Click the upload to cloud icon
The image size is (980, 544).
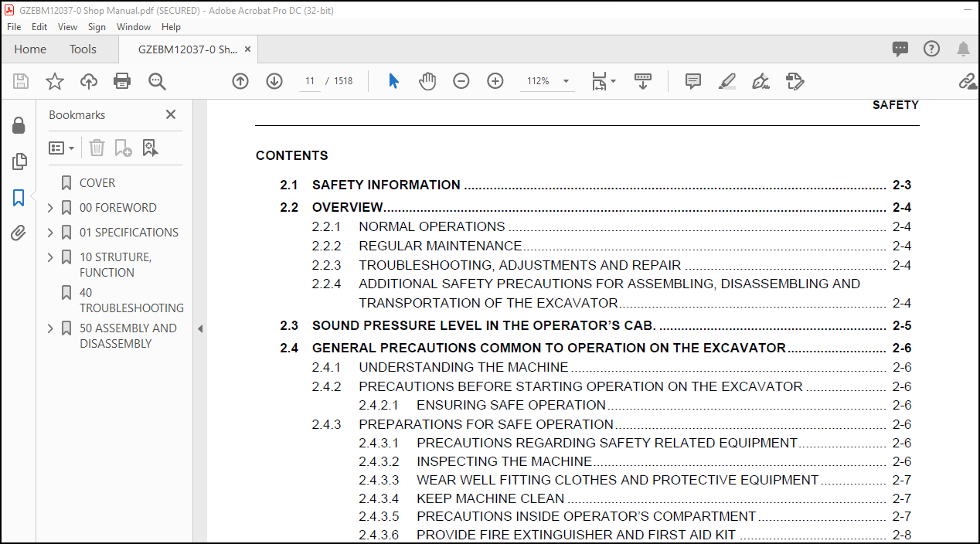click(x=89, y=81)
